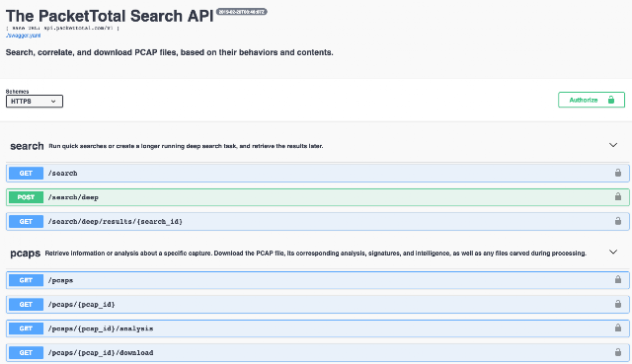Collapse the search section with its chevron

tap(613, 145)
